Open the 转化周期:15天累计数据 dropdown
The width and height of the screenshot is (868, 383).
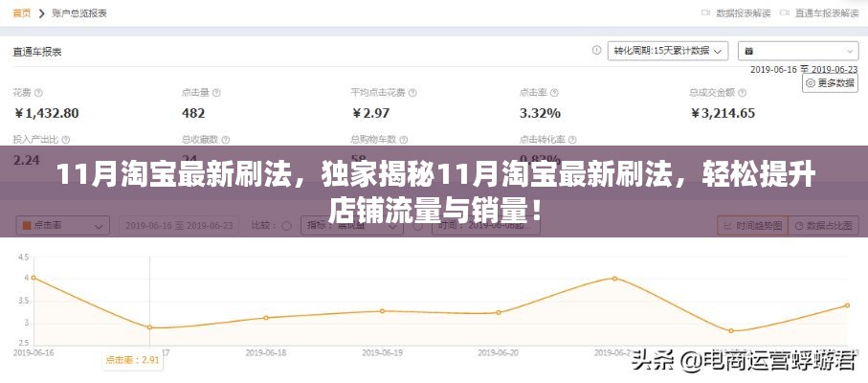[668, 51]
